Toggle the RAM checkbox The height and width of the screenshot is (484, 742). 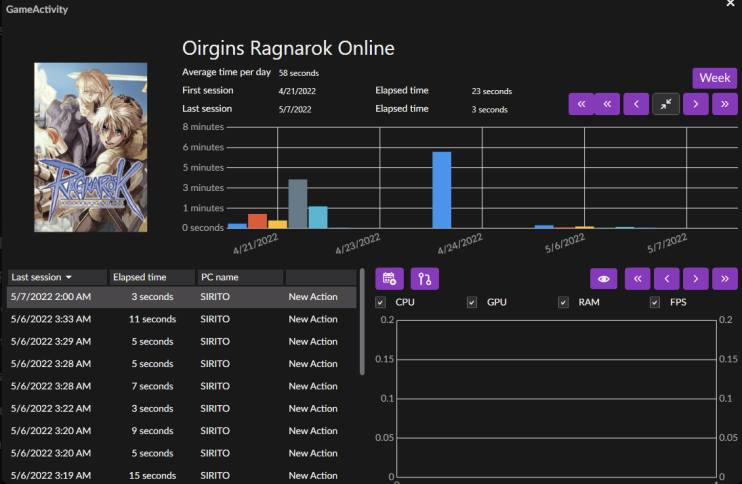(563, 302)
